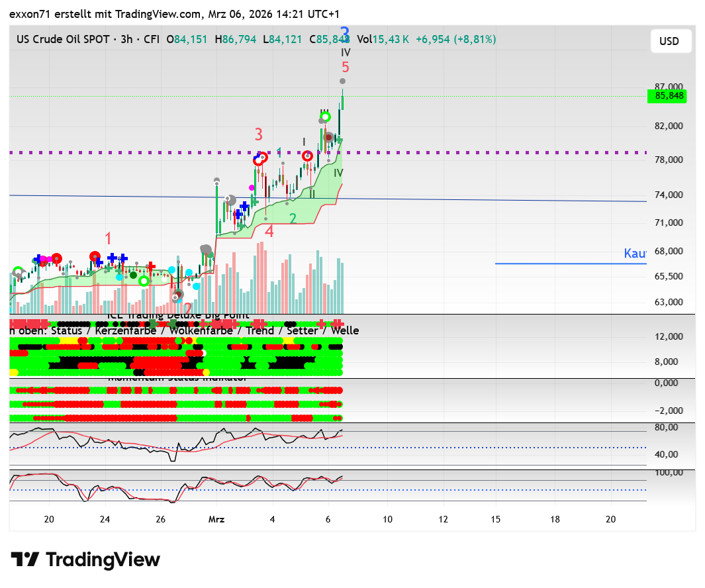705x588 pixels.
Task: Click the gray dot above the latest candle
Action: (x=343, y=81)
